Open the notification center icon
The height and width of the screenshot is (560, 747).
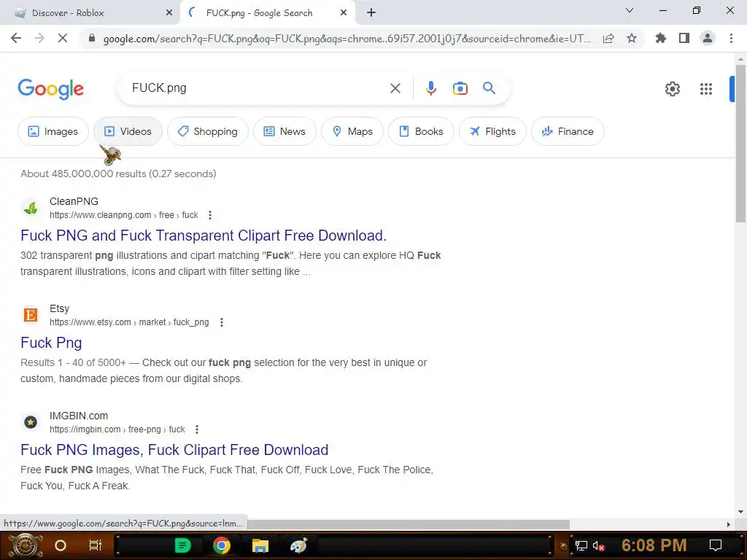coord(716,545)
